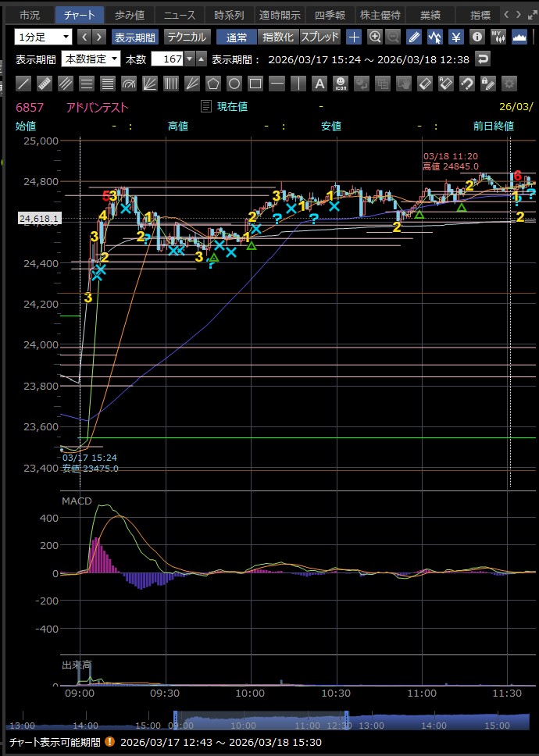539x756 pixels.
Task: Toggle スプレッド spread display mode
Action: [x=319, y=37]
